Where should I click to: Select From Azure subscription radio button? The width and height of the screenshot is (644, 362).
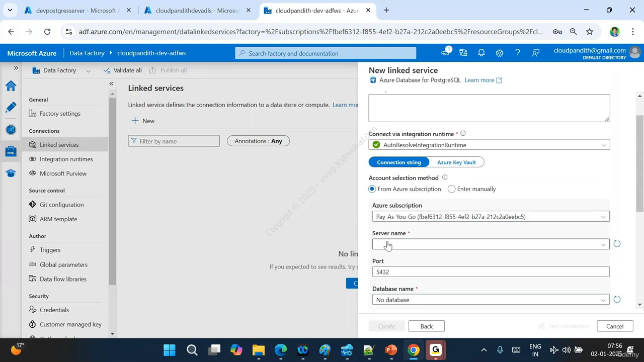(x=372, y=189)
